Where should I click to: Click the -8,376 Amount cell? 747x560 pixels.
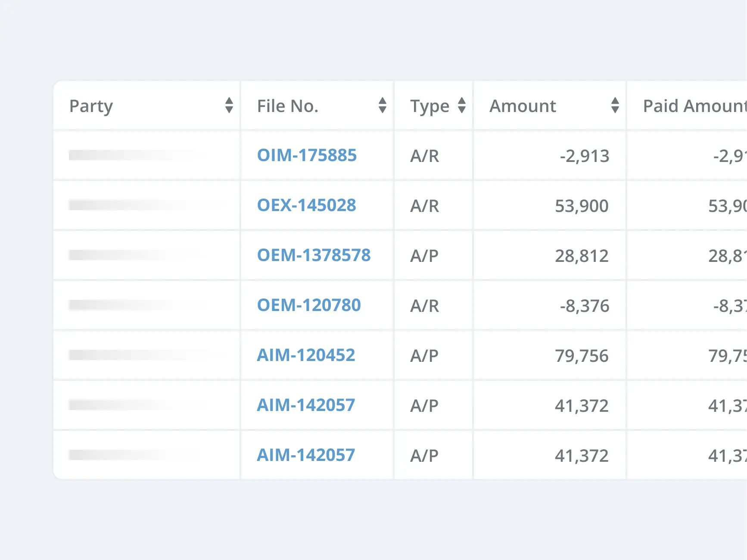pyautogui.click(x=584, y=306)
